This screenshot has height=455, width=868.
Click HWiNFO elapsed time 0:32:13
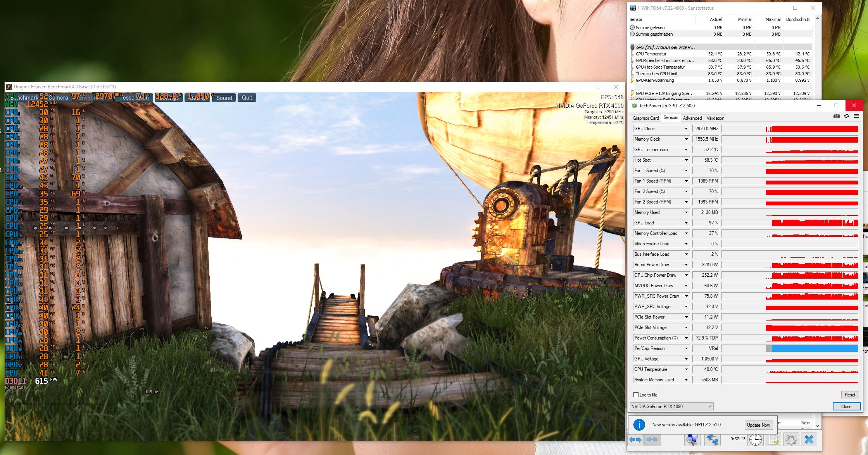738,439
